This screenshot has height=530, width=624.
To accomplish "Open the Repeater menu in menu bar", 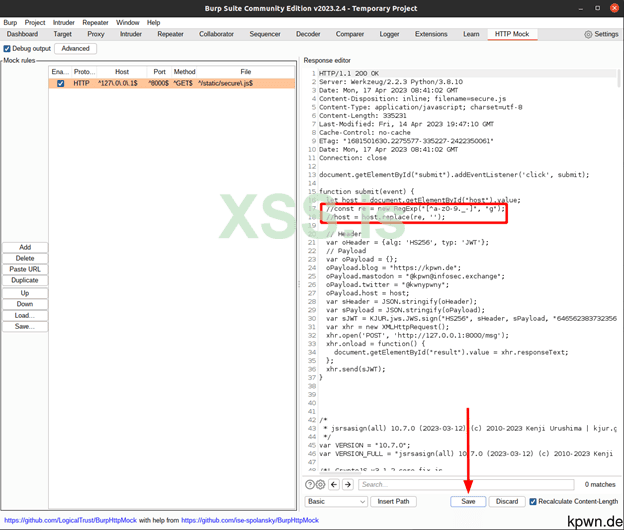I will pyautogui.click(x=96, y=23).
